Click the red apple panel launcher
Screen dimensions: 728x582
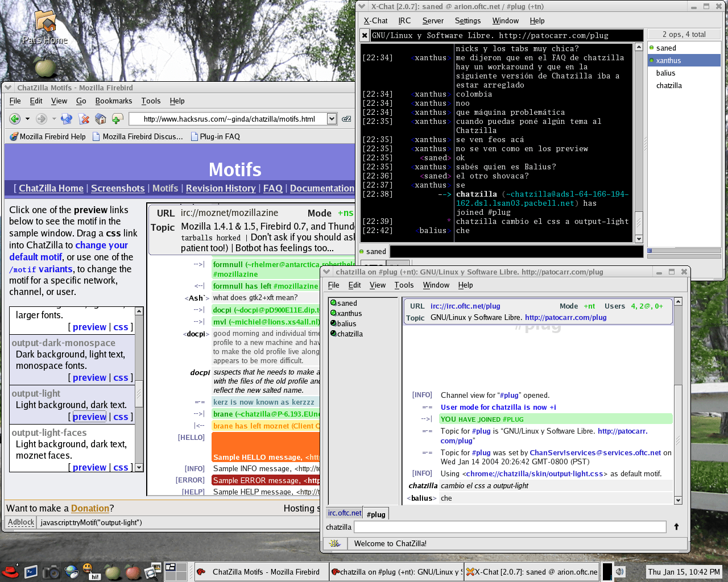point(132,571)
